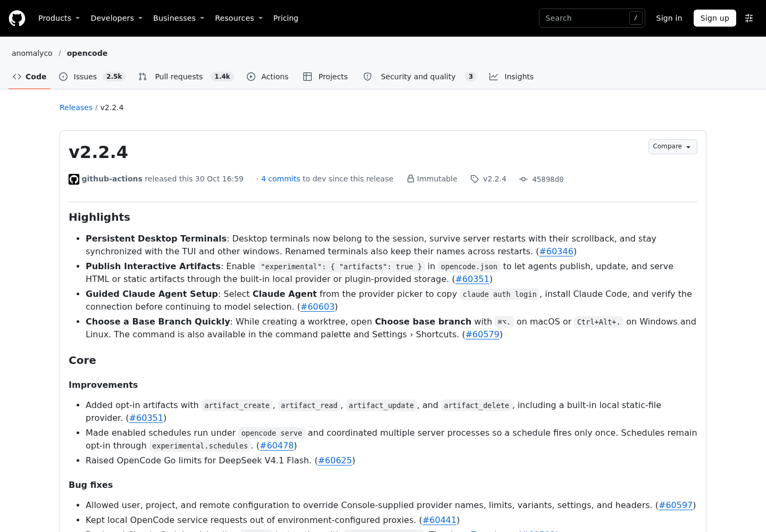Go back to Releases breadcrumb
The image size is (766, 532).
point(76,107)
